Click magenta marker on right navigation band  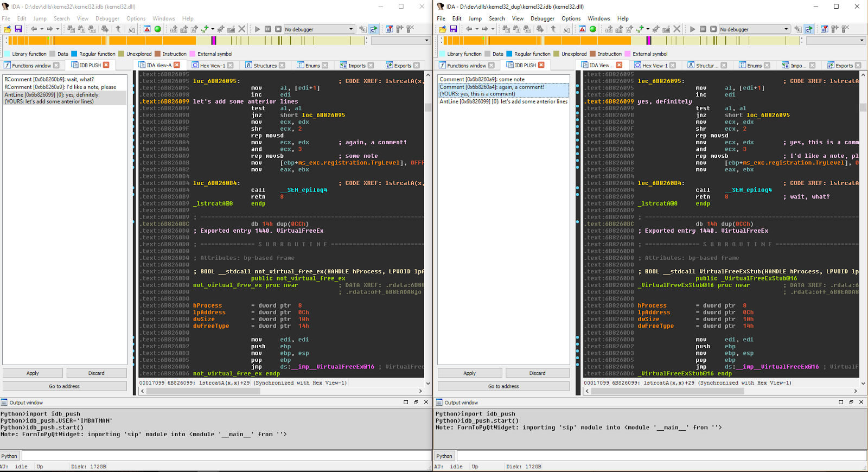click(x=649, y=41)
